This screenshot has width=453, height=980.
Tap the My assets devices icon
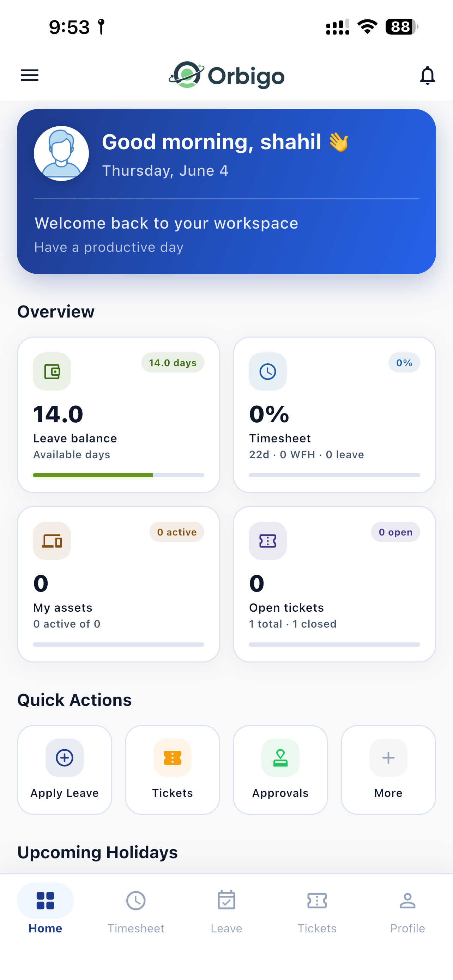click(52, 540)
